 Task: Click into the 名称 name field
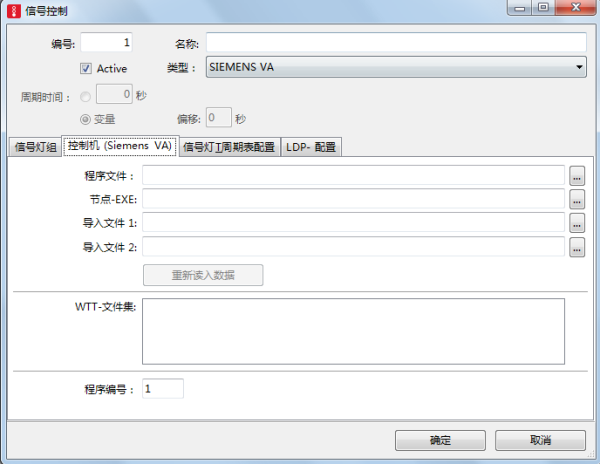pyautogui.click(x=396, y=42)
